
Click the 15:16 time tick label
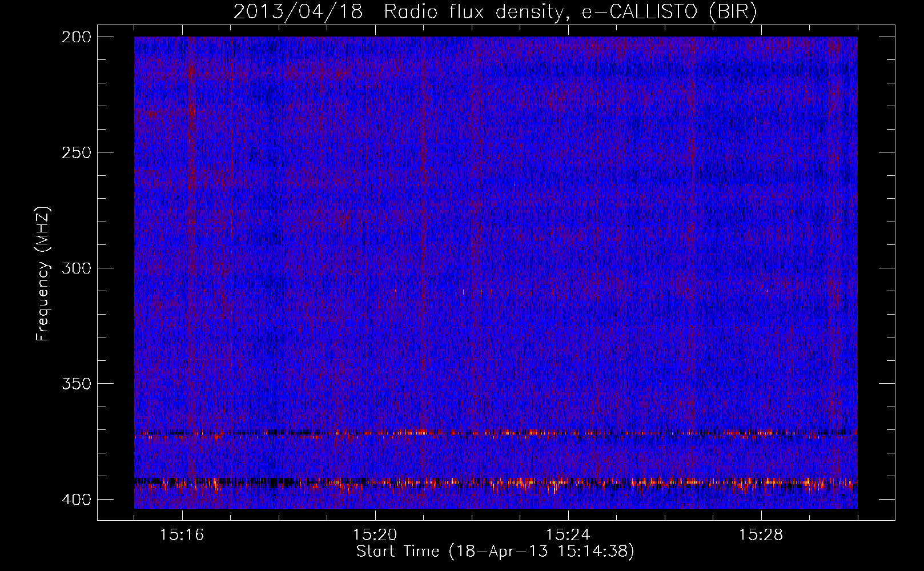pos(182,534)
